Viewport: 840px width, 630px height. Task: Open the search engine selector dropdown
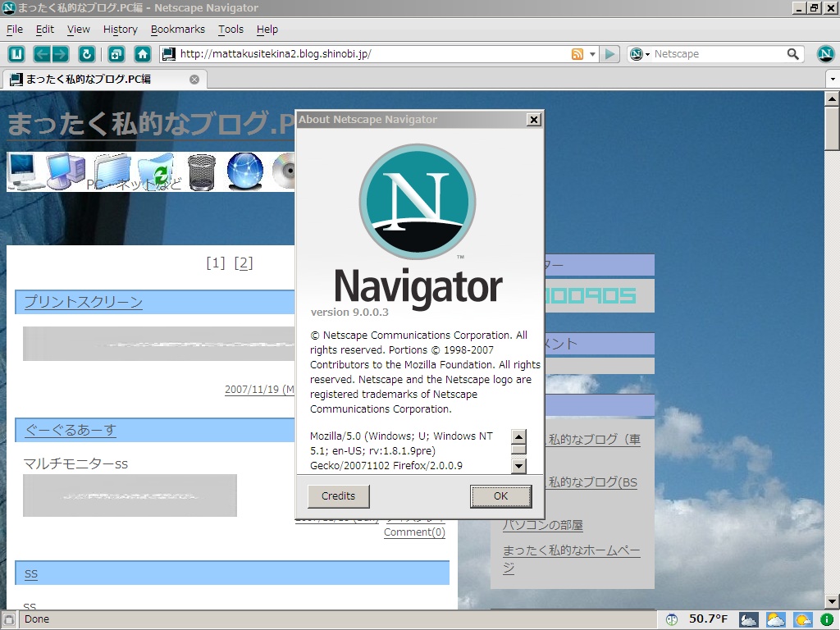[639, 54]
